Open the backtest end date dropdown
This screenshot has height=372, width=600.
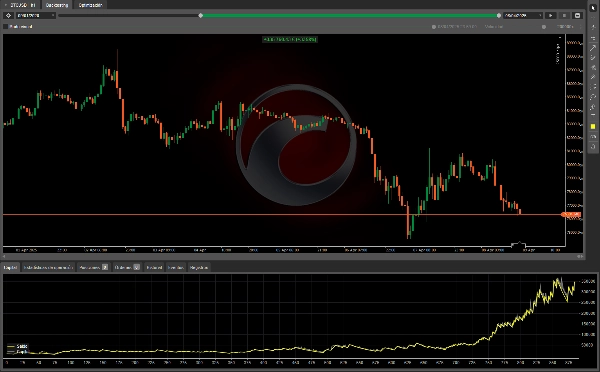(523, 15)
